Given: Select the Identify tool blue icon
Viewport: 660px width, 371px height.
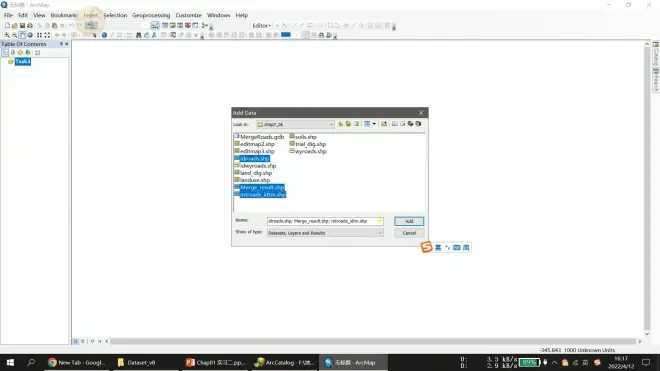Looking at the screenshot, I should click(x=104, y=35).
